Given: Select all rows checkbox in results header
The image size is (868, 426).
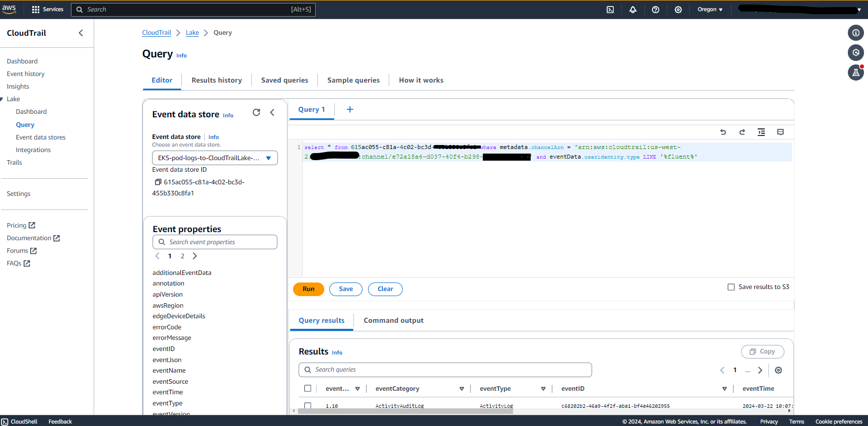Looking at the screenshot, I should (308, 388).
